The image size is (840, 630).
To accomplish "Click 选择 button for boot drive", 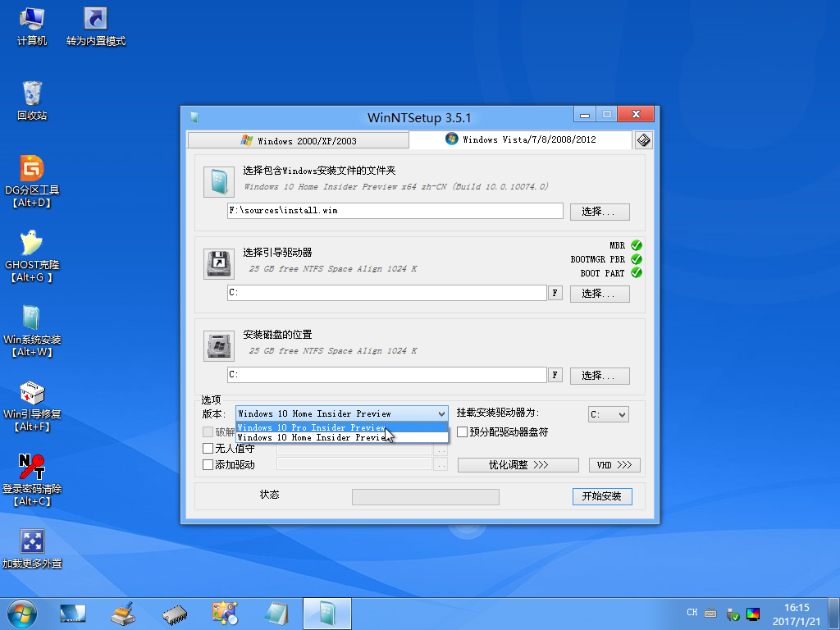I will tap(600, 294).
